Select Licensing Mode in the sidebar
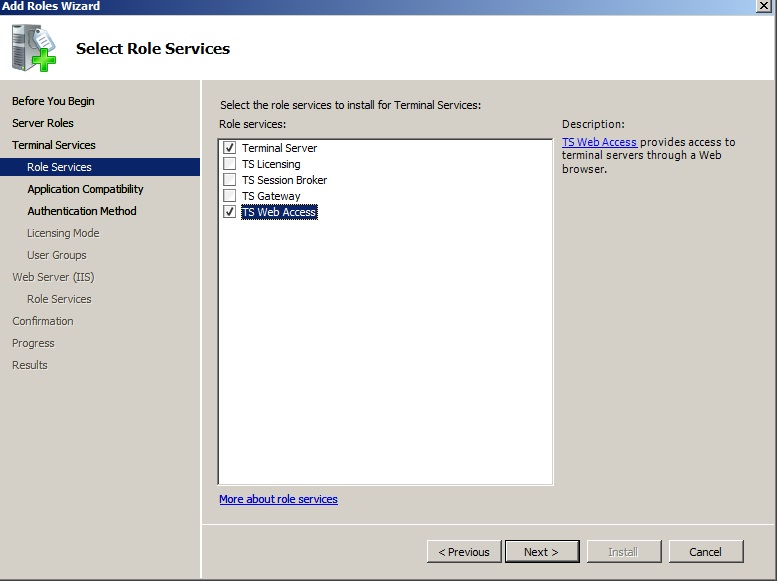Viewport: 777px width, 581px height. click(x=63, y=233)
